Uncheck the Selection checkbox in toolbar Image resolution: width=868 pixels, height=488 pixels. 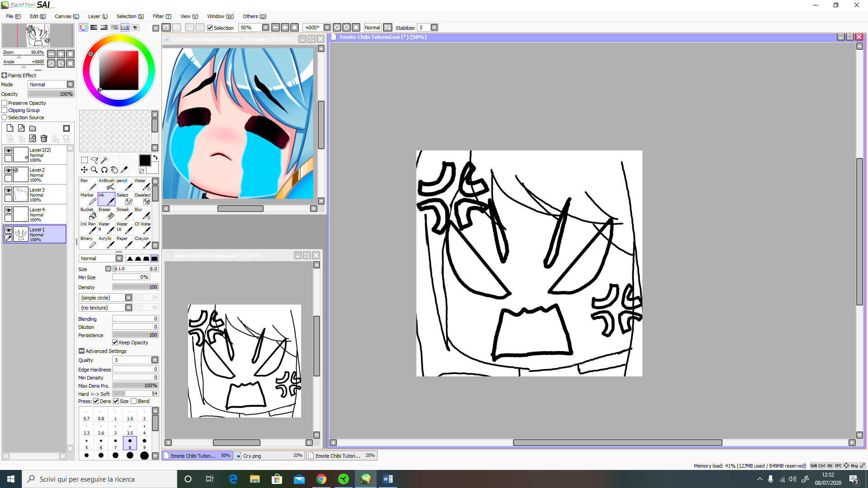pos(210,28)
